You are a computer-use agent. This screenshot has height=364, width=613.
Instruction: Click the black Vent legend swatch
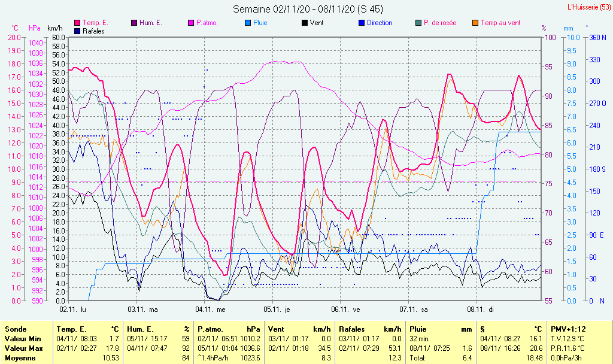(x=305, y=23)
